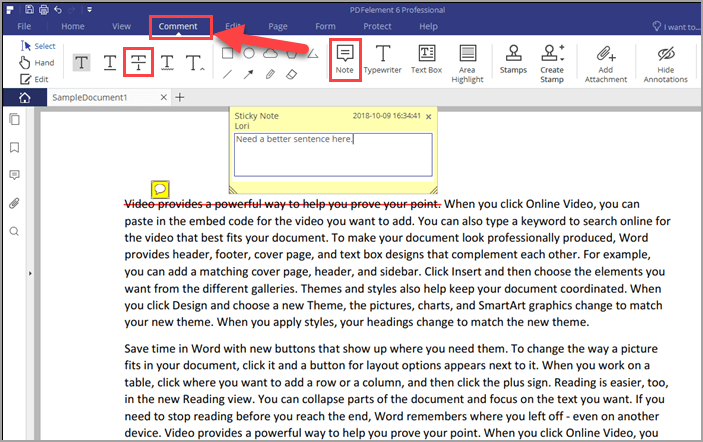The width and height of the screenshot is (703, 442).
Task: Select the Strikethrough text tool
Action: click(x=139, y=62)
